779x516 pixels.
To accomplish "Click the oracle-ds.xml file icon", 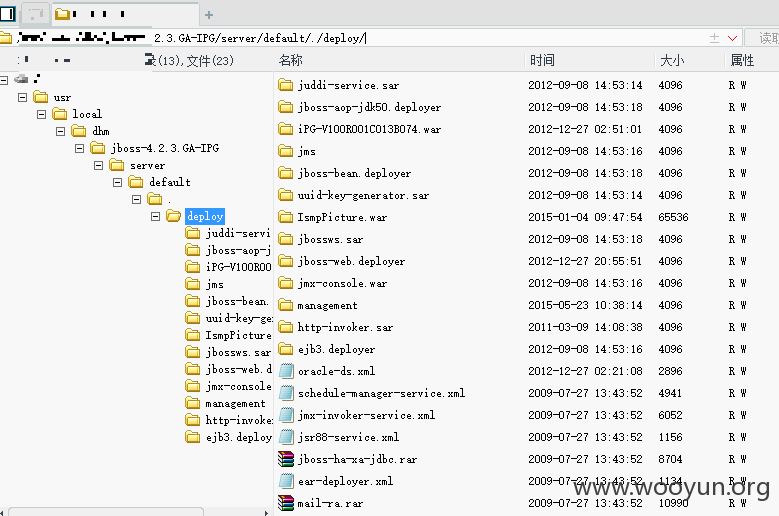I will pos(286,371).
